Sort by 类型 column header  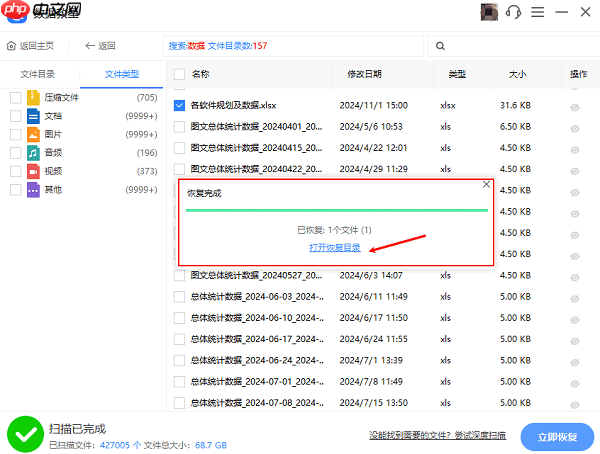[457, 74]
